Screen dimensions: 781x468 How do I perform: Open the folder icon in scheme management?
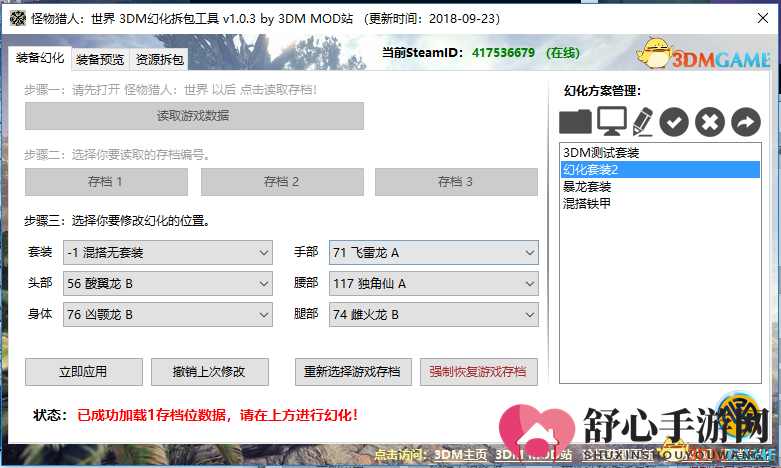click(575, 121)
